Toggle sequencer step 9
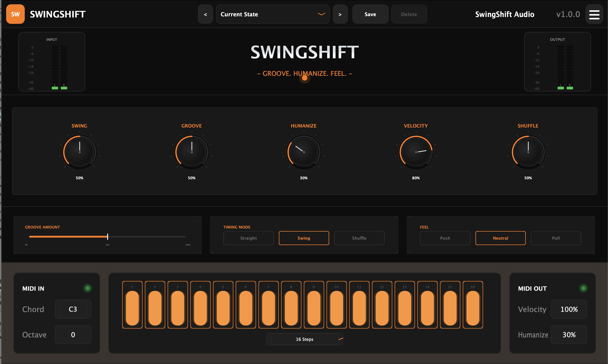The width and height of the screenshot is (608, 364). point(314,305)
